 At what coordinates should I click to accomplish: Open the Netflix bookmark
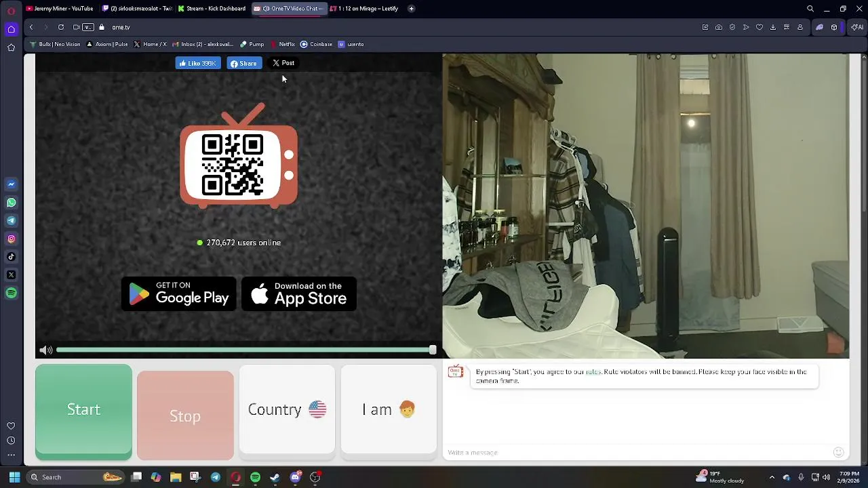pos(282,44)
